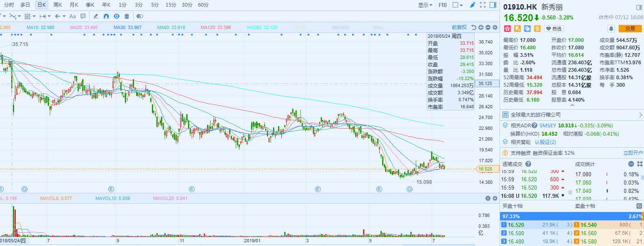Click the orange 交易 trade button

point(630,29)
